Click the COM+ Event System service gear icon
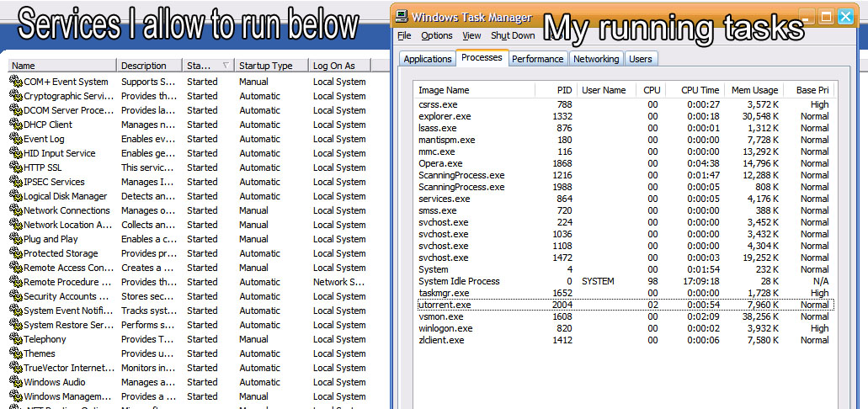The height and width of the screenshot is (409, 868). point(15,82)
